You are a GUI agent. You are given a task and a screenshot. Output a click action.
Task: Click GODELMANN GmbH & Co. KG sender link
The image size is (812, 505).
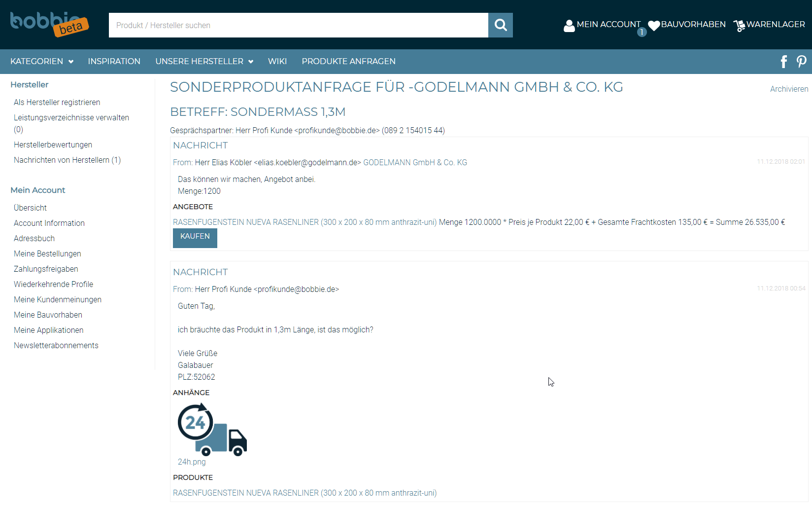415,162
